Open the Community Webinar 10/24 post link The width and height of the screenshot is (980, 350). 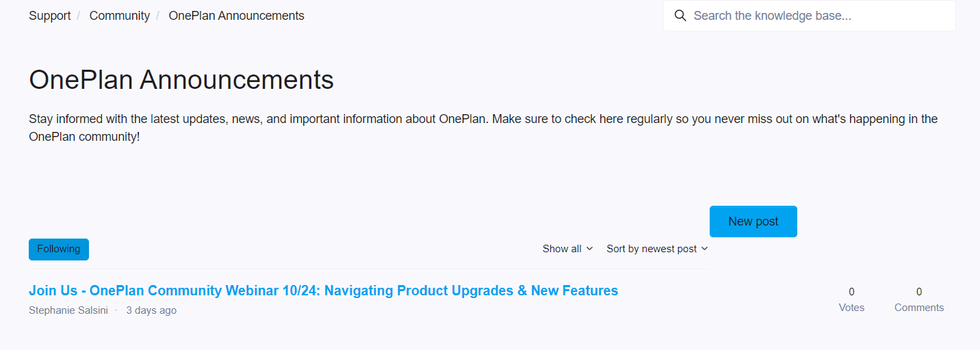(324, 291)
